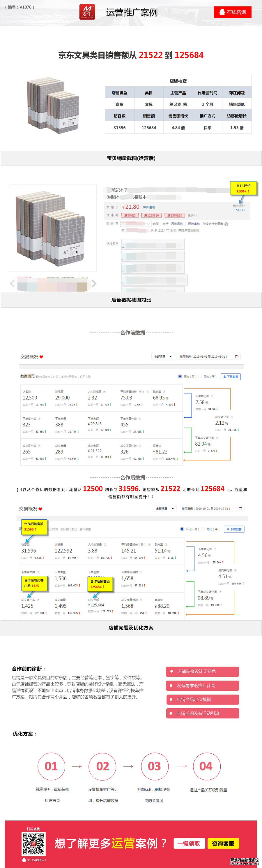Click help icon beside 下单商品件数 at 455
This screenshot has width=262, height=868.
click(x=139, y=419)
